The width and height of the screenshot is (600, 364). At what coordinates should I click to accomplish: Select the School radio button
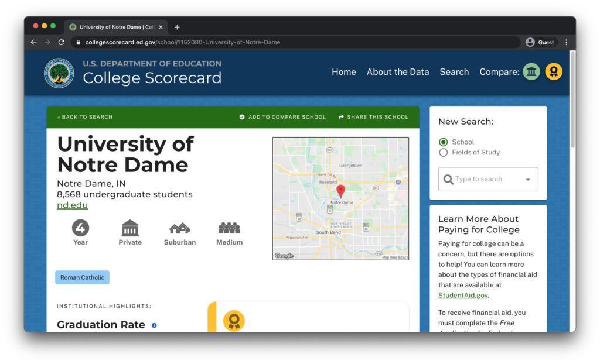tap(443, 142)
